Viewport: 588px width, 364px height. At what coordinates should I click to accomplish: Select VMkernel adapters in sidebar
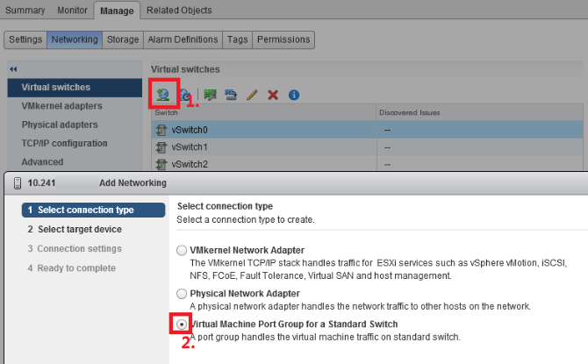pos(61,106)
